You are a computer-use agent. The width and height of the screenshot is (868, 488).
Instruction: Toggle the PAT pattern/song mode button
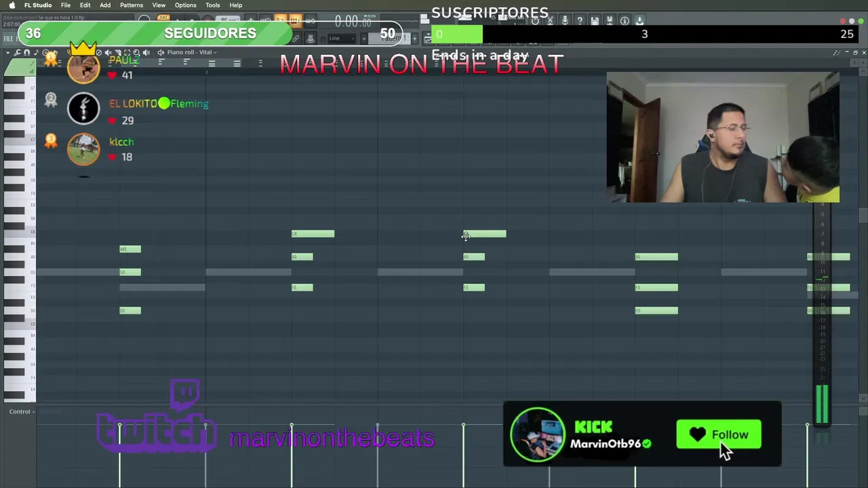(163, 17)
